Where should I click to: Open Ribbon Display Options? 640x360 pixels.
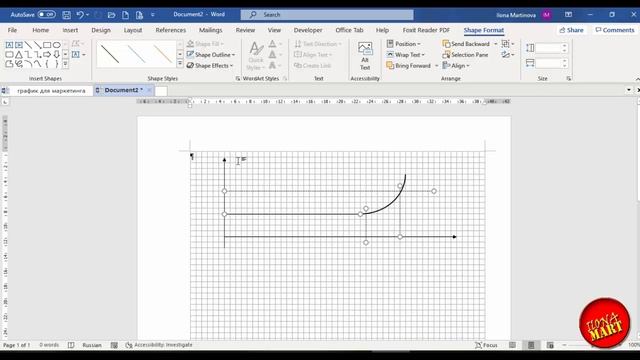point(569,15)
